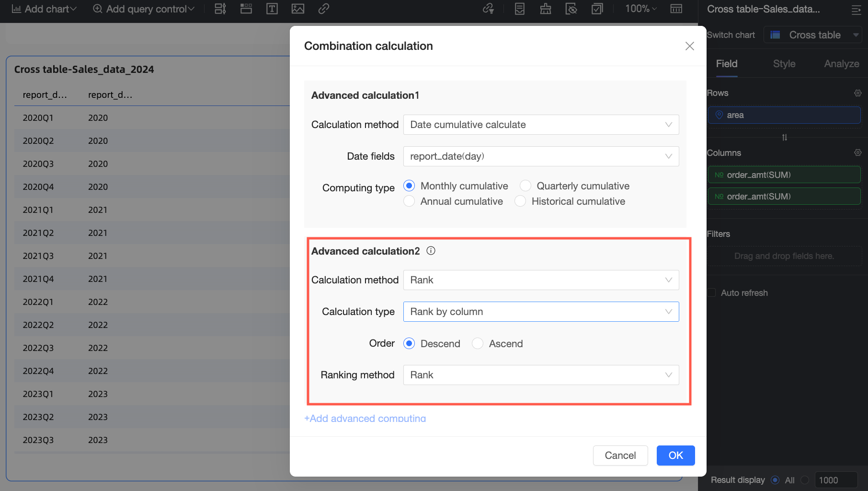Open Calculation method dropdown showing Rank
The width and height of the screenshot is (868, 491).
pyautogui.click(x=541, y=280)
